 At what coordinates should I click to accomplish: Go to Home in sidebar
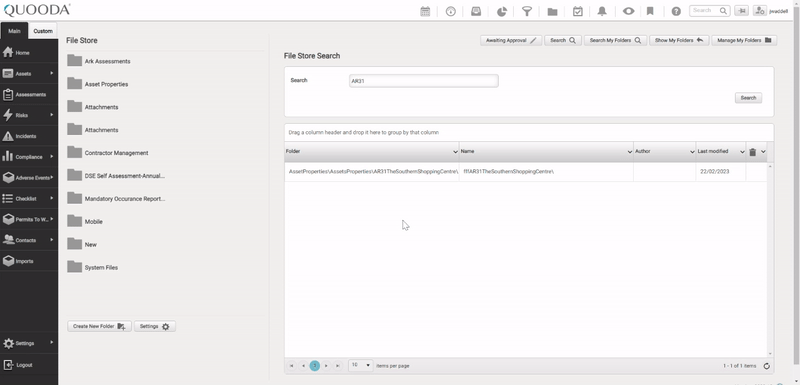[x=29, y=53]
